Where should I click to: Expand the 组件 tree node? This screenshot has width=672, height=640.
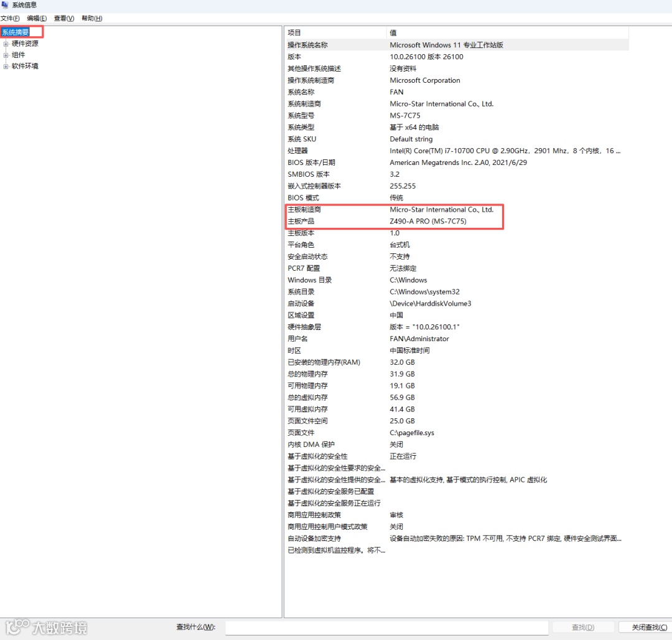click(6, 55)
